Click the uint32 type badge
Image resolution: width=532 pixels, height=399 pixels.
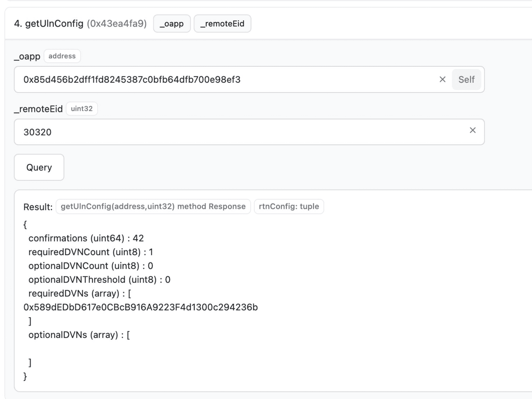pyautogui.click(x=82, y=109)
